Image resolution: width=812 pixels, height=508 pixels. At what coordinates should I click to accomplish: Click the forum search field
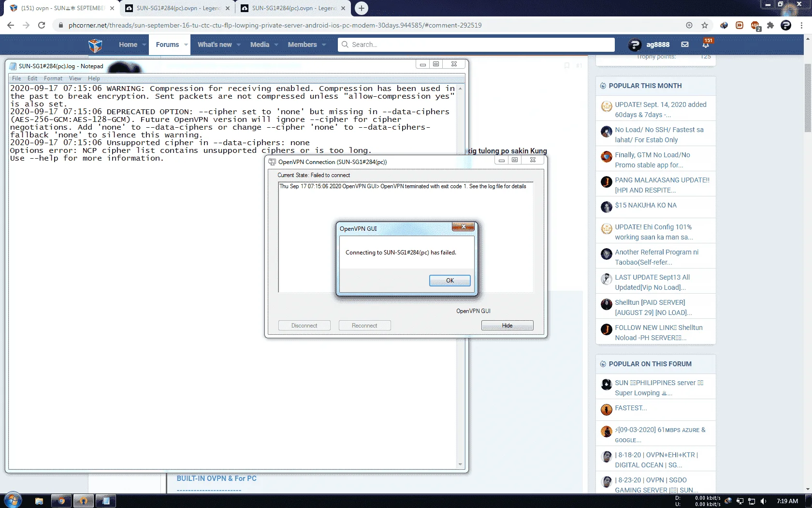[476, 45]
